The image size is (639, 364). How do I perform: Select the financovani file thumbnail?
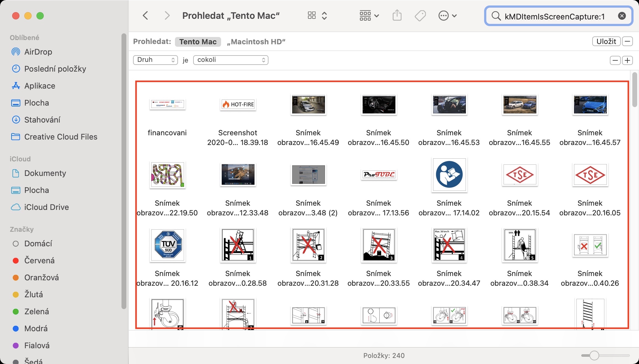(167, 105)
